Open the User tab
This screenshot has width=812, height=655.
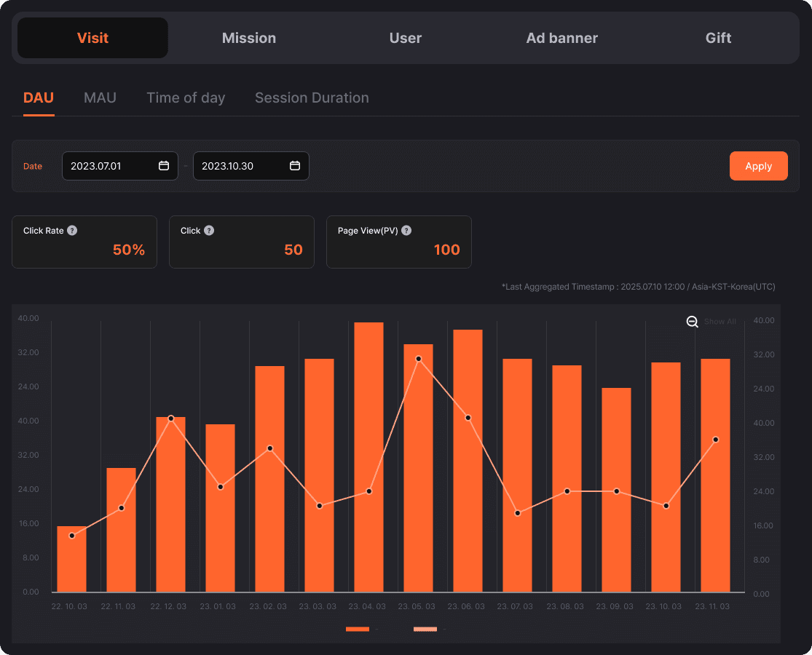pos(406,38)
